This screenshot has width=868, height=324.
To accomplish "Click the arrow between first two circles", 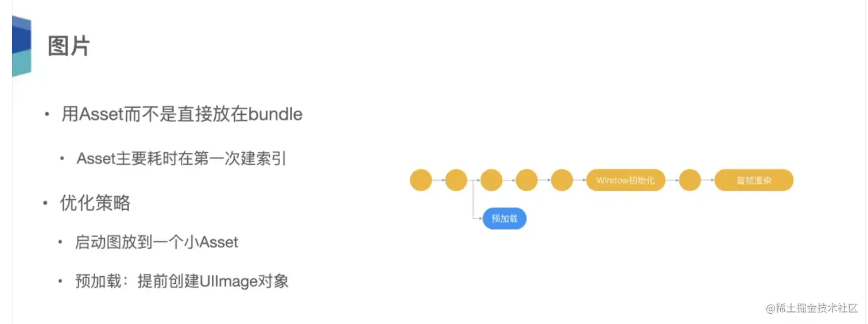I will pos(439,180).
